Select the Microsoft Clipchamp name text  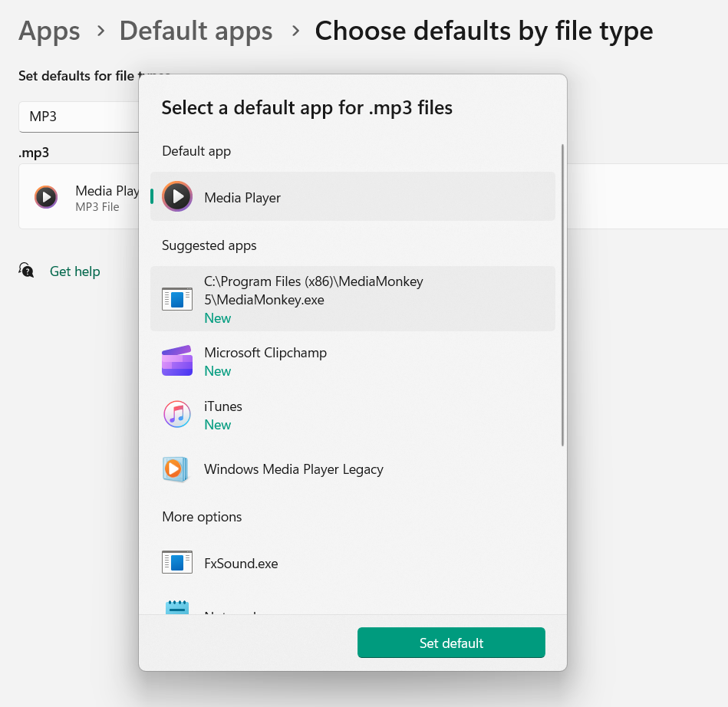265,353
